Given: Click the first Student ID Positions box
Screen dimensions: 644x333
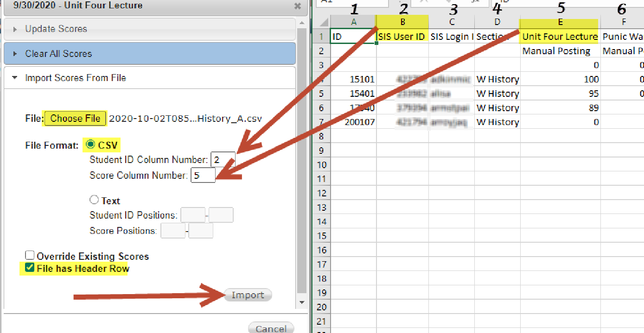Looking at the screenshot, I should tap(192, 215).
